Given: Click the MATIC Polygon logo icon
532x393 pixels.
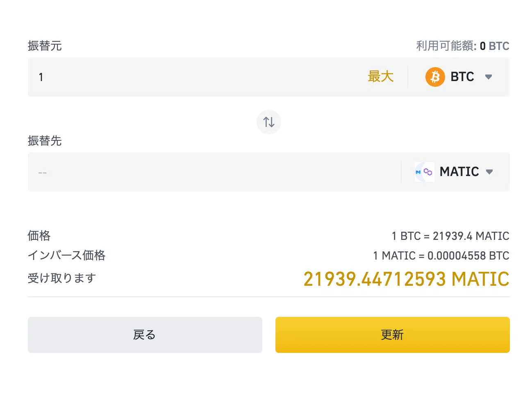Looking at the screenshot, I should tap(424, 172).
